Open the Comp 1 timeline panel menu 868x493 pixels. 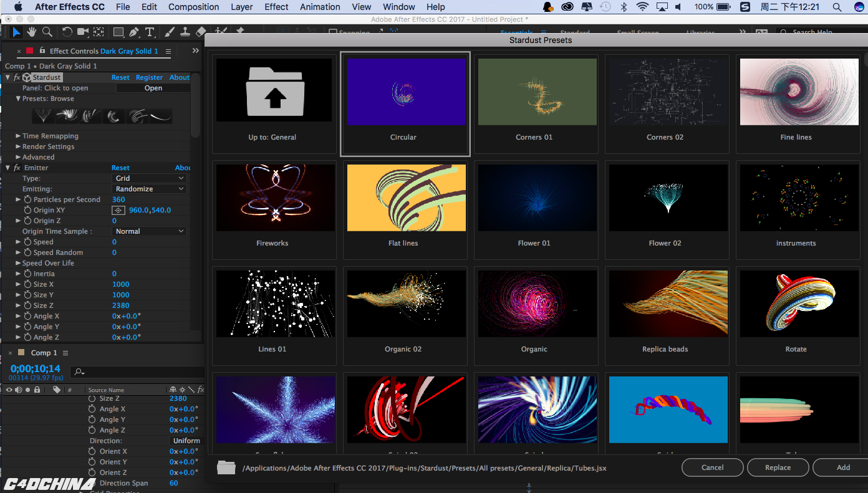coord(65,353)
